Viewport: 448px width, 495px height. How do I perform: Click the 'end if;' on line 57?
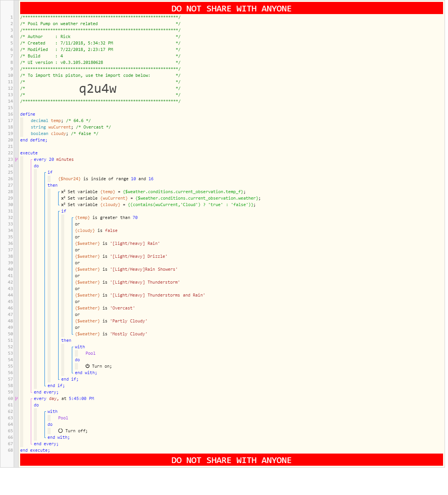pyautogui.click(x=70, y=379)
